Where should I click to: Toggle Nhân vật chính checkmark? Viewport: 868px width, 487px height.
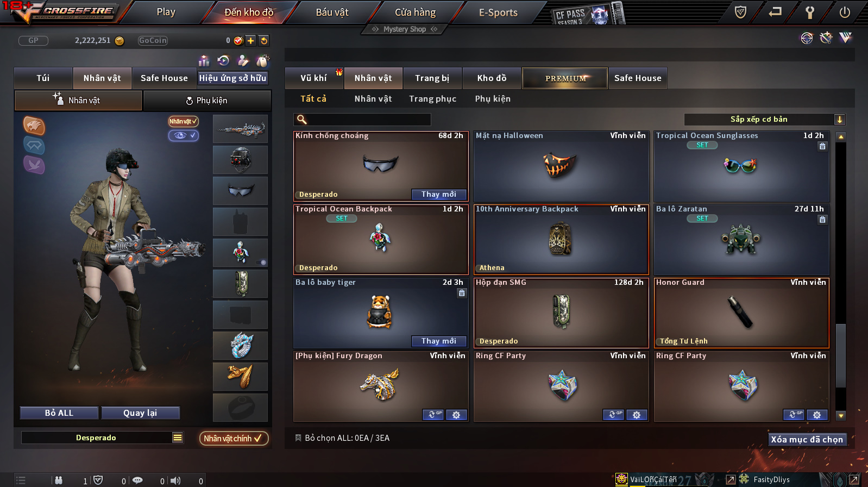coord(234,438)
